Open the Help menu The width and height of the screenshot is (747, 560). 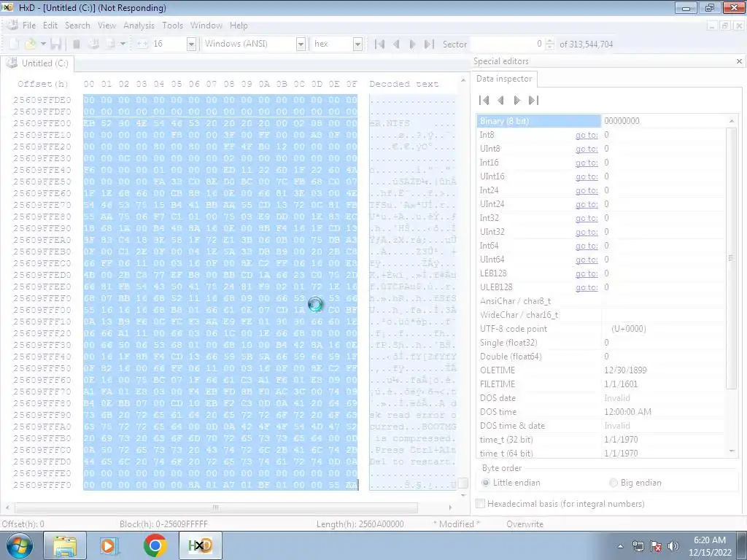pos(239,26)
